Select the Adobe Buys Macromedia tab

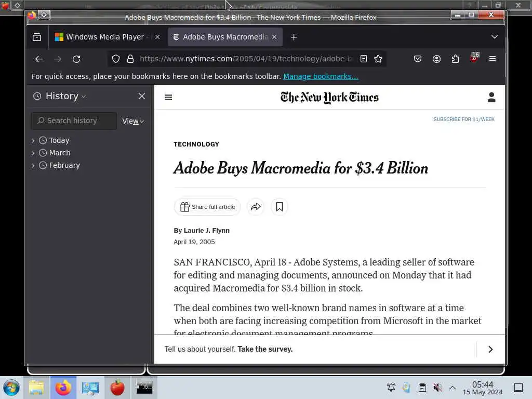click(225, 37)
